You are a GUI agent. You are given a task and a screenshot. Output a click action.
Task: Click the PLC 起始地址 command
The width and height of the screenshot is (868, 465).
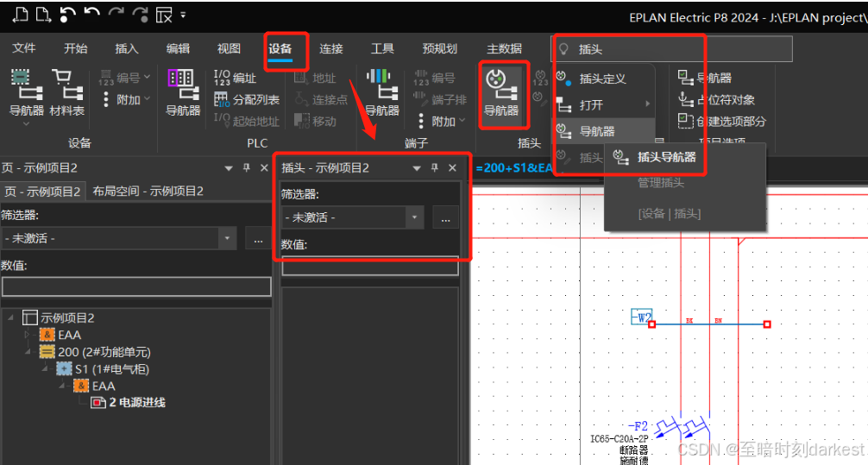tap(247, 122)
